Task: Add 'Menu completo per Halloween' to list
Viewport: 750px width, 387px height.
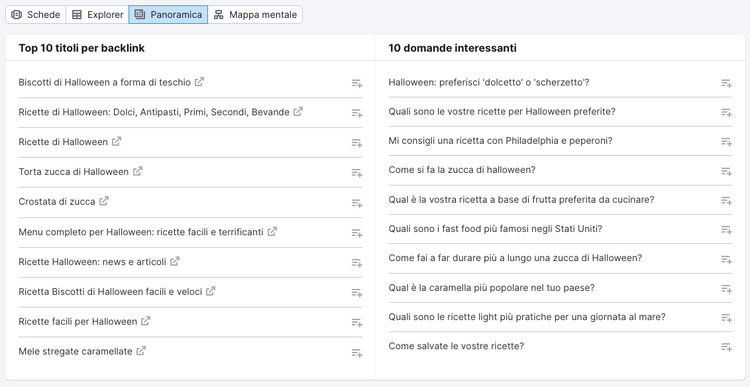Action: tap(357, 232)
